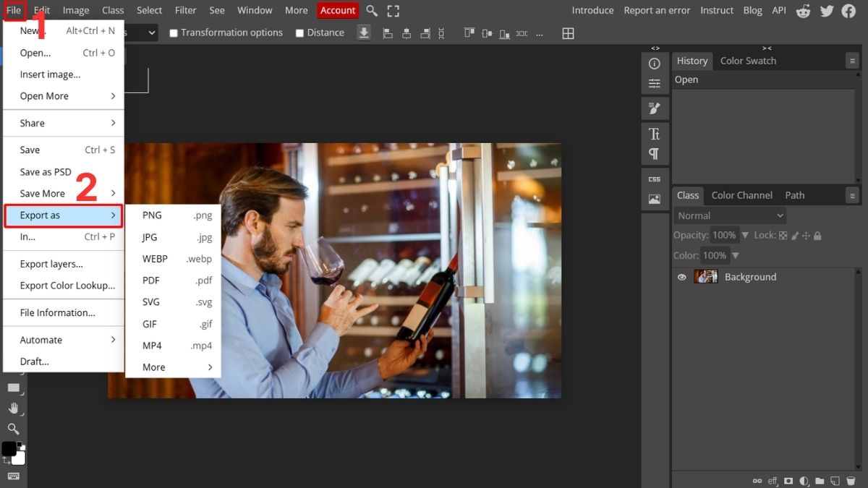868x488 pixels.
Task: Click the lock position move icon
Action: click(807, 235)
